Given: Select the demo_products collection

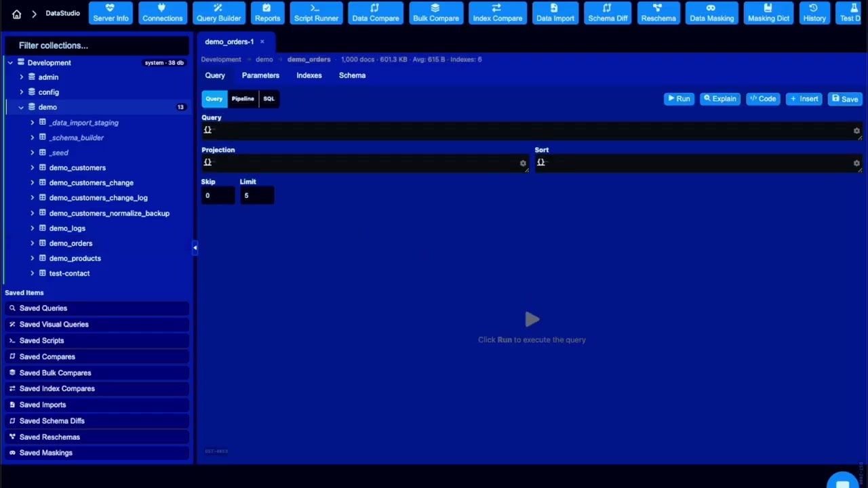Looking at the screenshot, I should click(x=75, y=258).
